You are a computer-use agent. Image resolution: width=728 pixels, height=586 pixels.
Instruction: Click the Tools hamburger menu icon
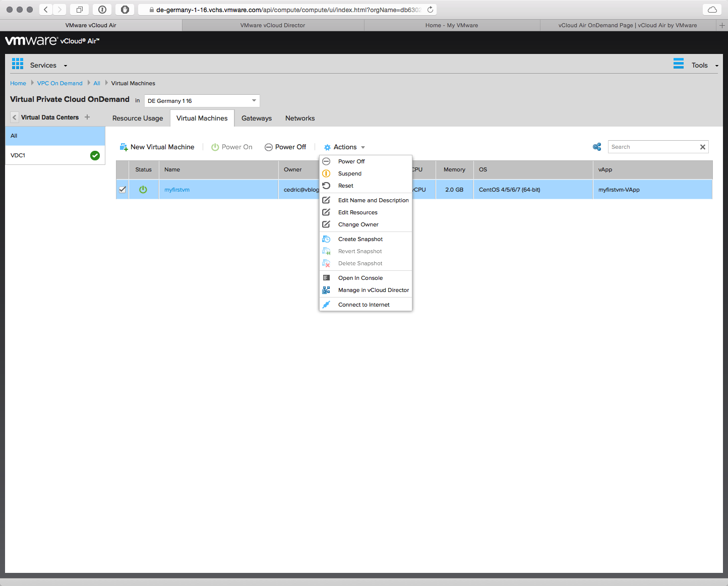tap(679, 64)
